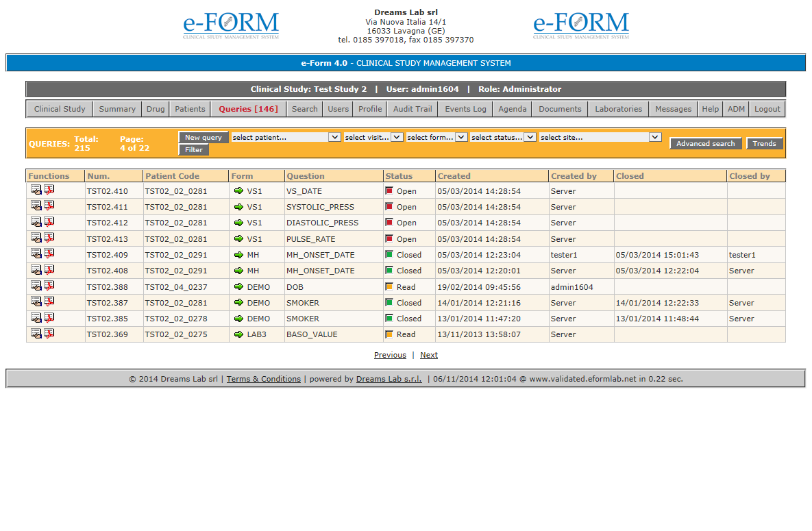Click the Advanced search button
This screenshot has width=812, height=531.
[705, 144]
